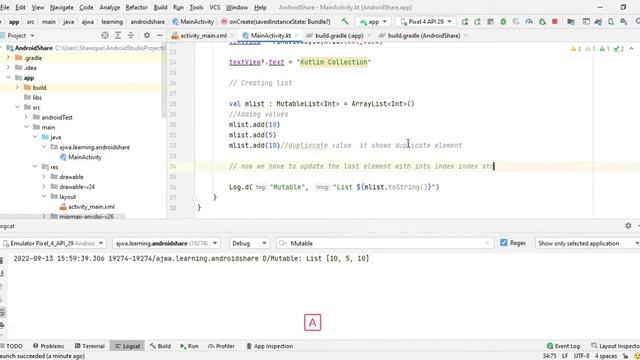Viewport: 640px width, 360px height.
Task: Expand the .idea folder
Action: (8, 68)
